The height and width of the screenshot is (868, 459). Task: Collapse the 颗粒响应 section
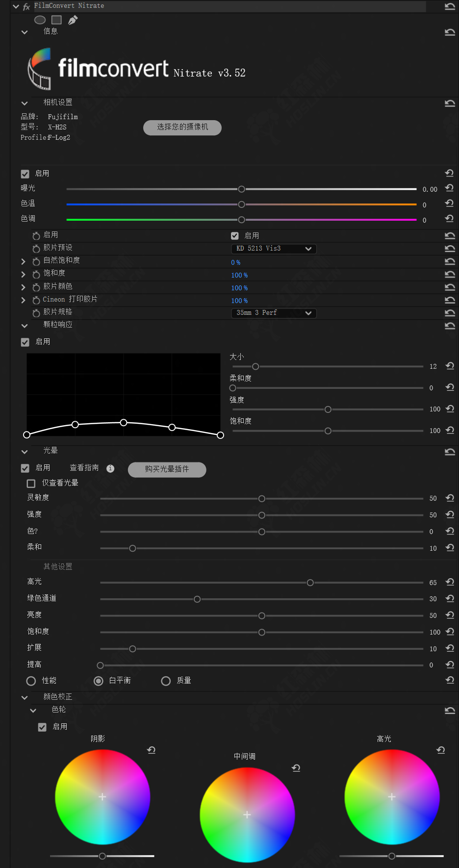(25, 326)
